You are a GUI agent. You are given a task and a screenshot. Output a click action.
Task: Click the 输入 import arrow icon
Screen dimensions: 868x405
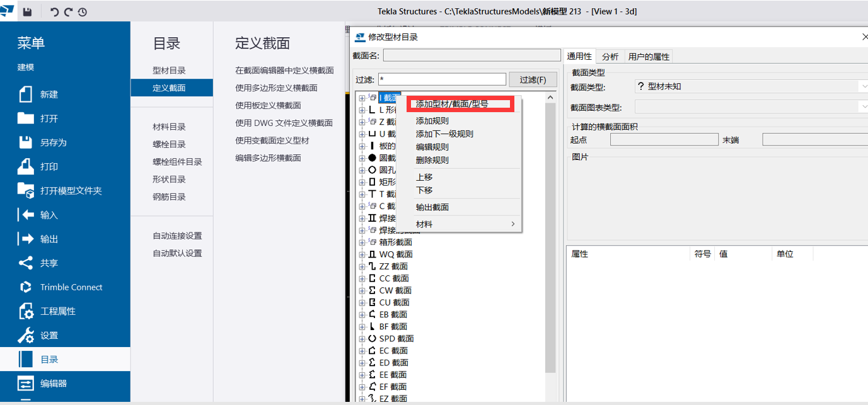click(26, 215)
